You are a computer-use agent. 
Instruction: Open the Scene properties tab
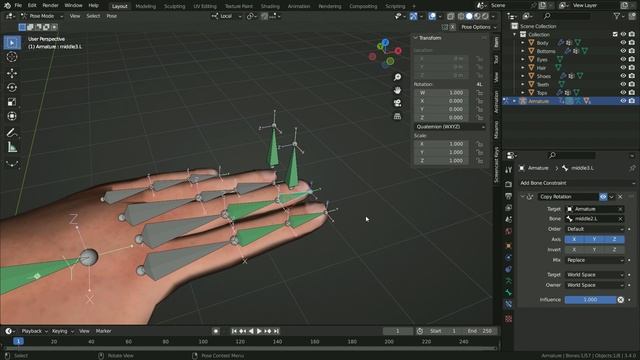[x=509, y=220]
